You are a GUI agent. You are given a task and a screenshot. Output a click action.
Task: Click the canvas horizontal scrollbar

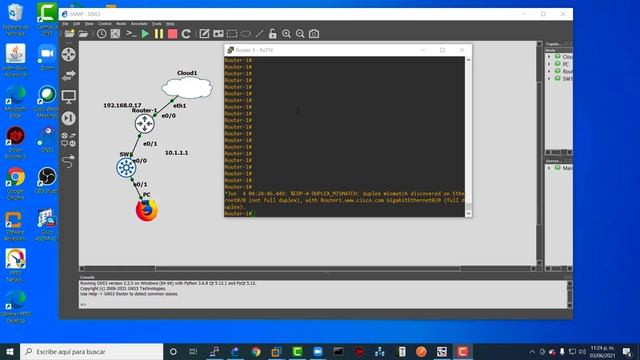pos(307,269)
